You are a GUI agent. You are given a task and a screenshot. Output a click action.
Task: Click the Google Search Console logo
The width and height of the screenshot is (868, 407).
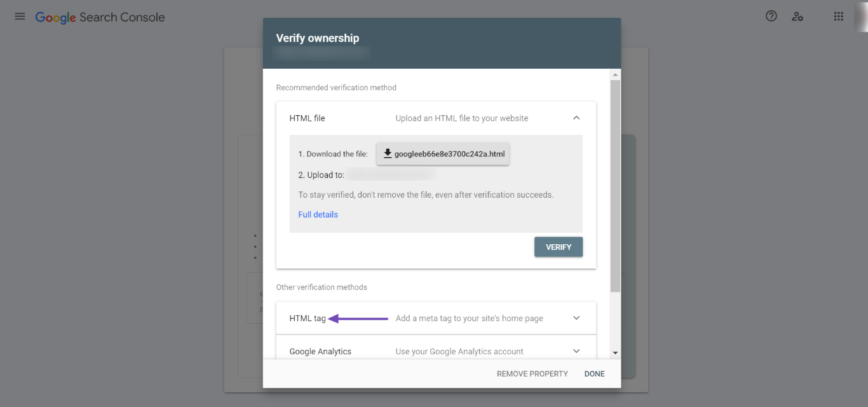pos(100,17)
